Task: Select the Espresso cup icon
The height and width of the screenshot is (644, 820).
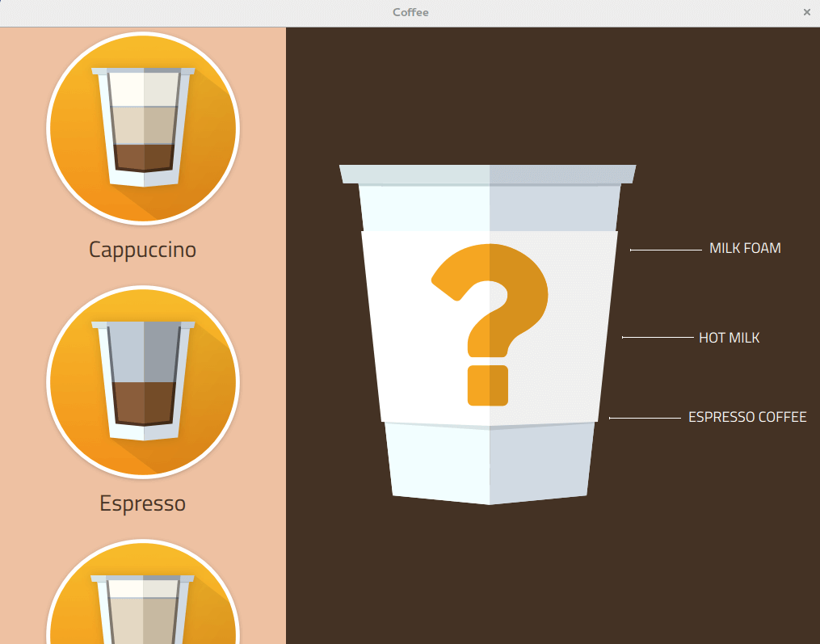Action: [x=143, y=381]
